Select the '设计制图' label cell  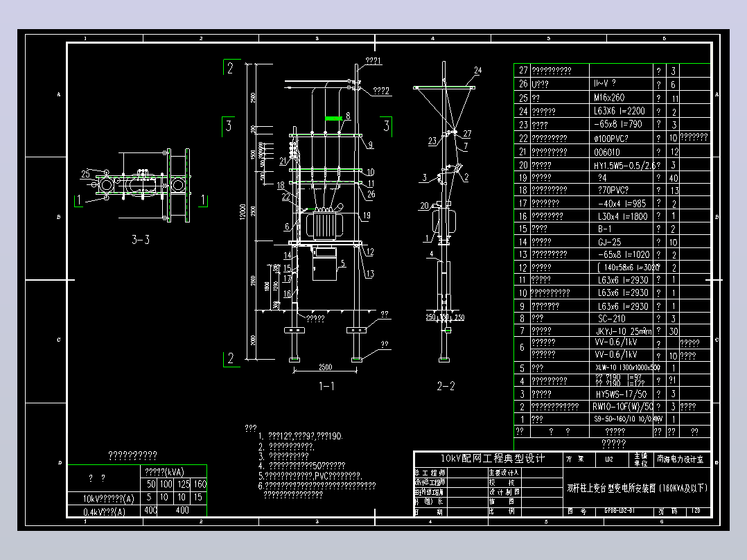click(x=504, y=492)
